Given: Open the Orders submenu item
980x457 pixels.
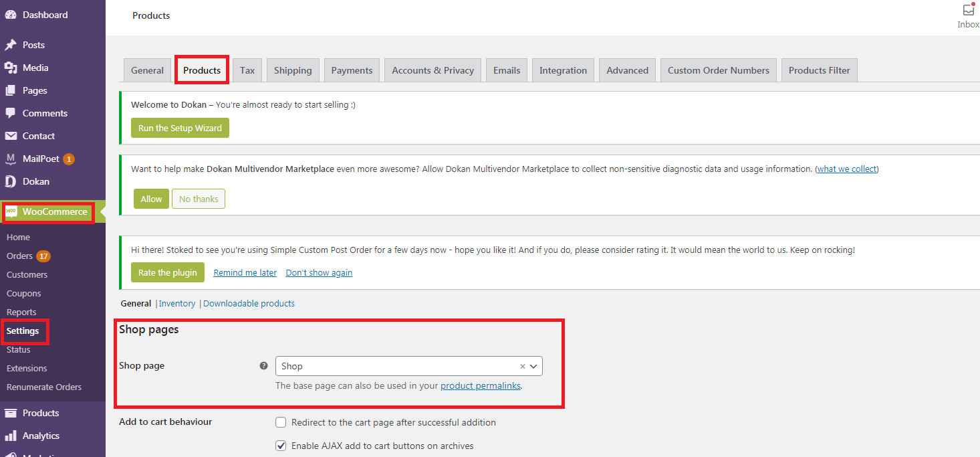Looking at the screenshot, I should click(x=19, y=256).
